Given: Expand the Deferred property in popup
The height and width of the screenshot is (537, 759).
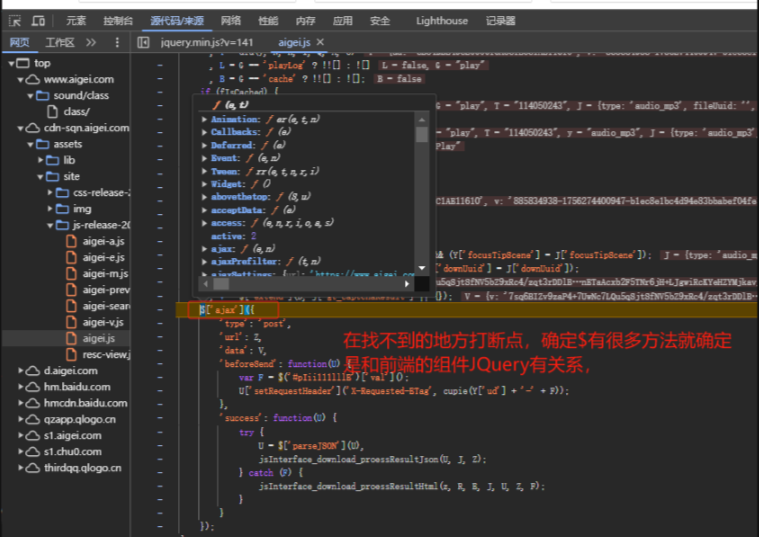Looking at the screenshot, I should point(204,145).
